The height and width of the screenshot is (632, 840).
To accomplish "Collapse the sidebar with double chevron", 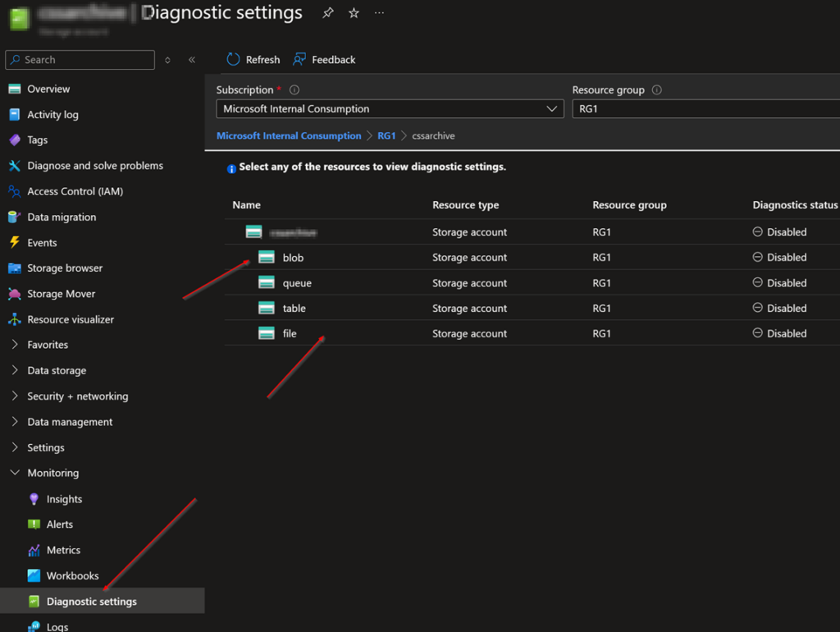I will [x=192, y=59].
